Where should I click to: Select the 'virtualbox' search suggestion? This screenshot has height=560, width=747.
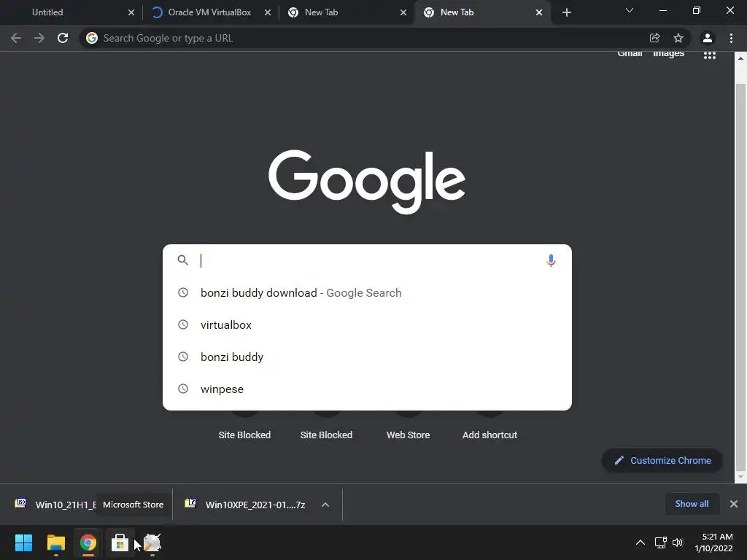point(367,324)
